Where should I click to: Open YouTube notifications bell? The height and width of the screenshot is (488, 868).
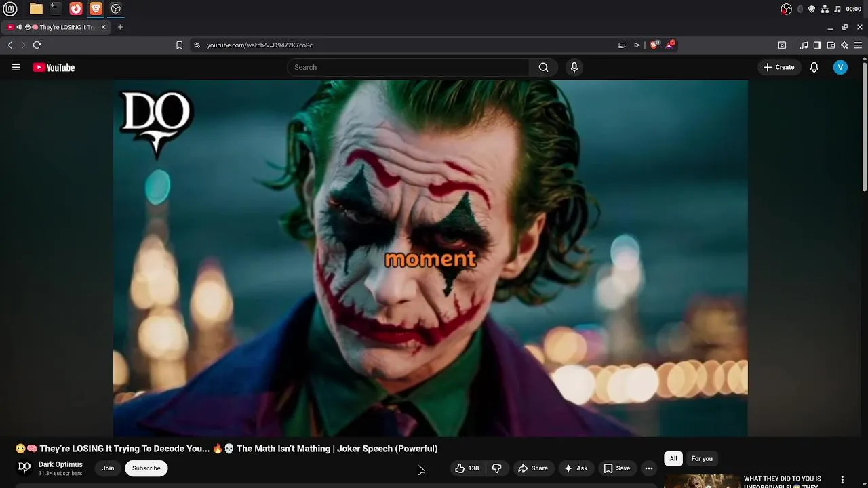[814, 67]
